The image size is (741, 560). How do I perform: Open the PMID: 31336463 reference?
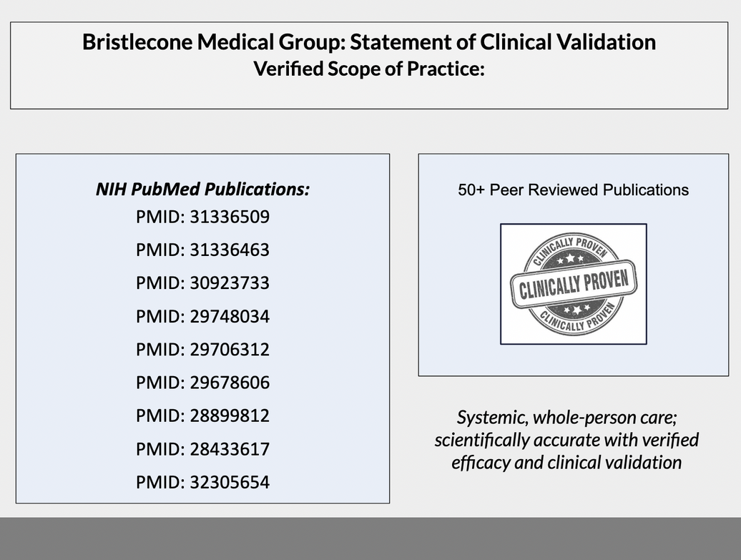[x=202, y=250]
